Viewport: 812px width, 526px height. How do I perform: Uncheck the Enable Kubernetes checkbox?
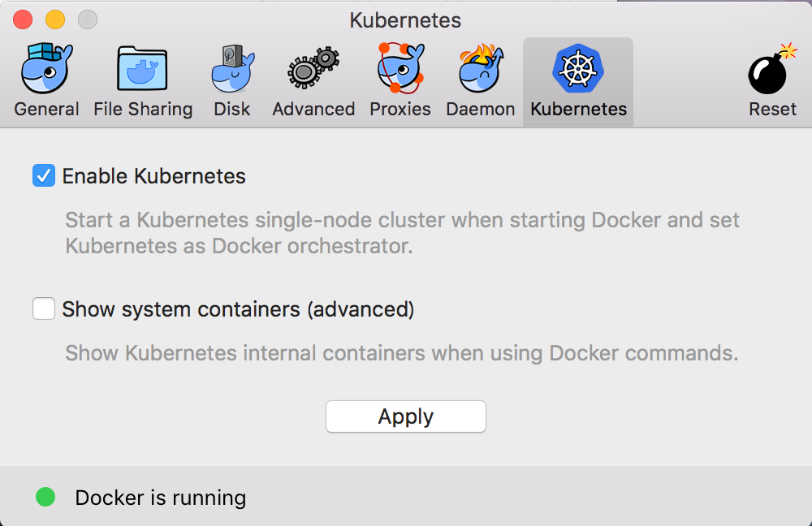[44, 175]
